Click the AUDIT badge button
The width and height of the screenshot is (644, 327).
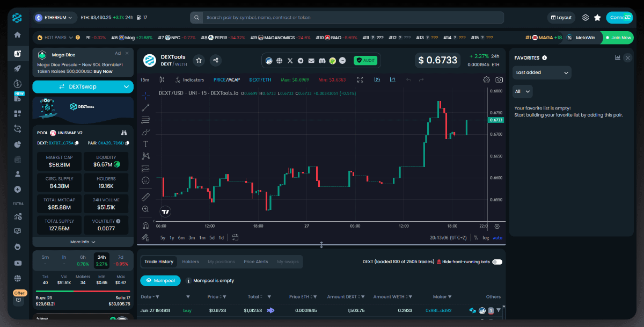click(365, 61)
